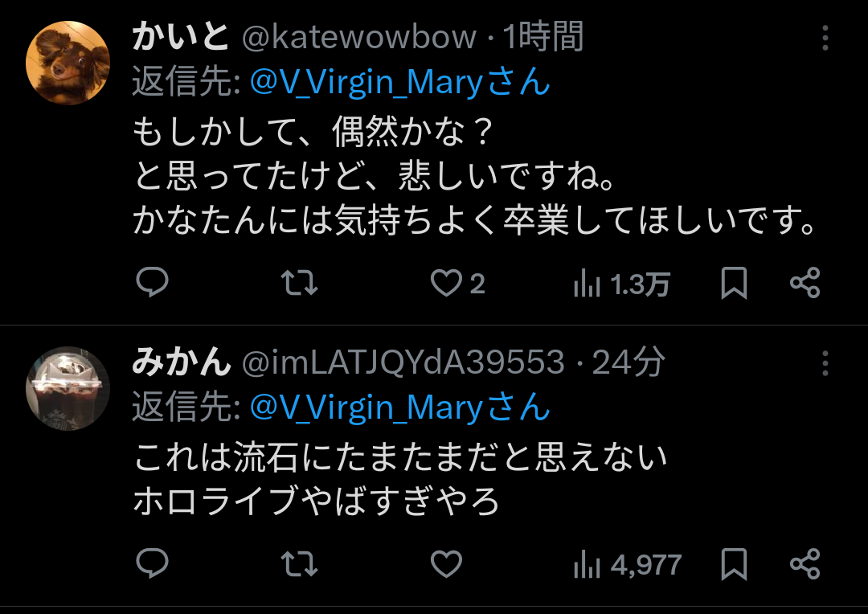This screenshot has width=868, height=614.
Task: Open more options for みかん's tweet
Action: pyautogui.click(x=825, y=363)
